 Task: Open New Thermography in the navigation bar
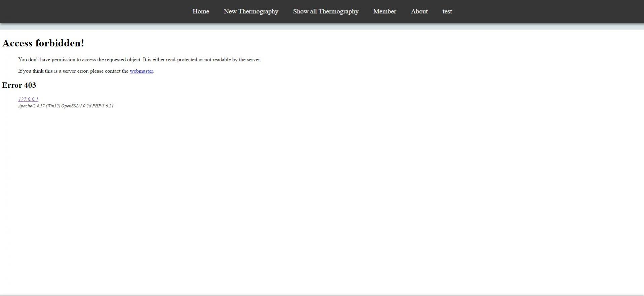251,11
